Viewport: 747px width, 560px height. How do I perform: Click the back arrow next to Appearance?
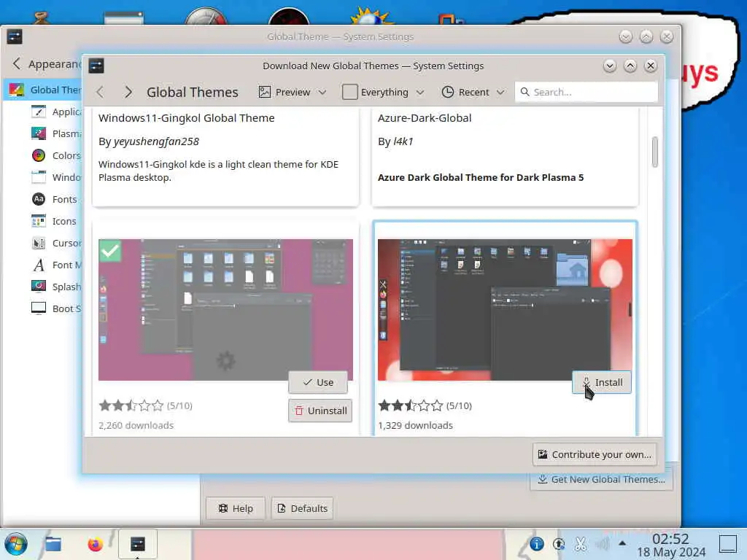click(17, 64)
